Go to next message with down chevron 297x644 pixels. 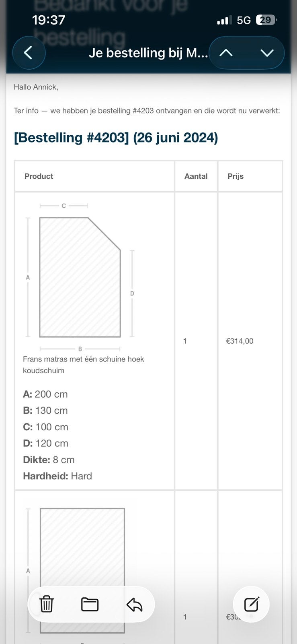click(x=267, y=53)
